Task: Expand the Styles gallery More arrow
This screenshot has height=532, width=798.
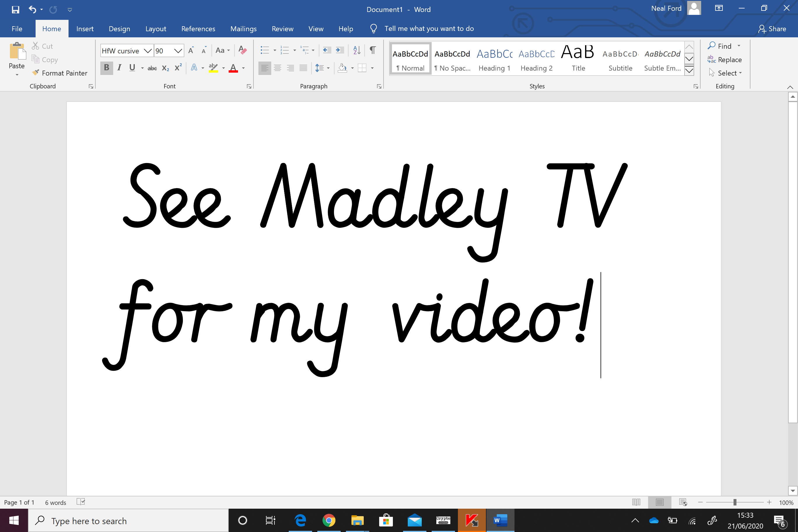Action: [x=689, y=71]
